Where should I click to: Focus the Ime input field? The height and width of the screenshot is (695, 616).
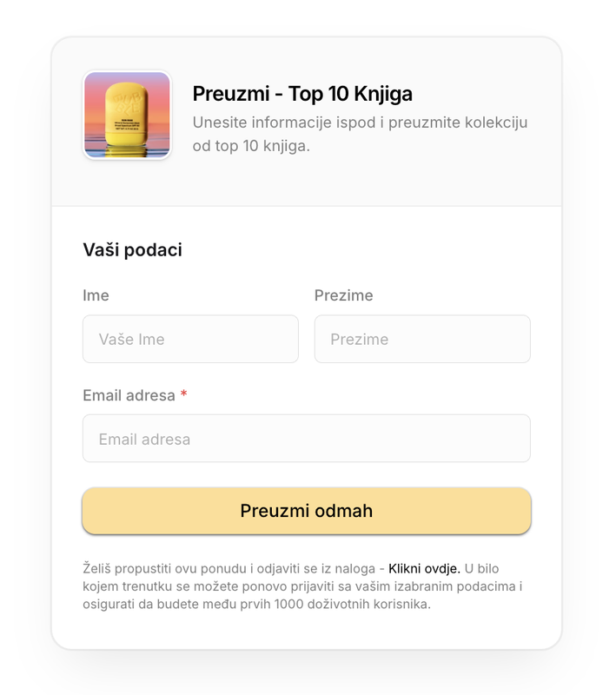(x=190, y=339)
